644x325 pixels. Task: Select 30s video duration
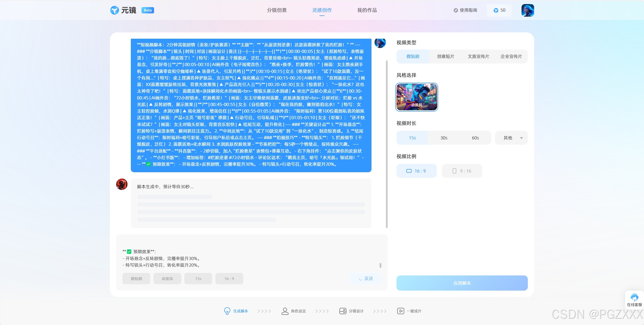[x=444, y=138]
